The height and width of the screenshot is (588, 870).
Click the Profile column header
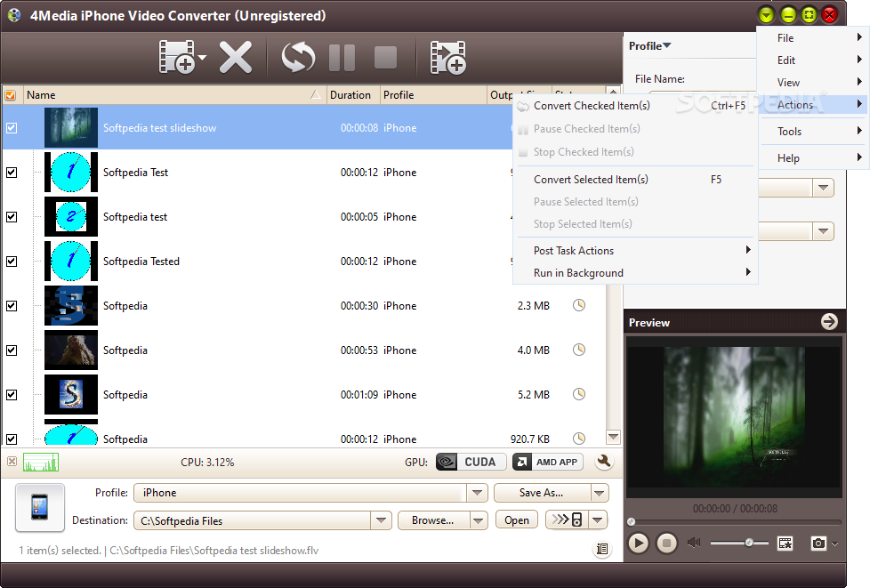pyautogui.click(x=433, y=95)
